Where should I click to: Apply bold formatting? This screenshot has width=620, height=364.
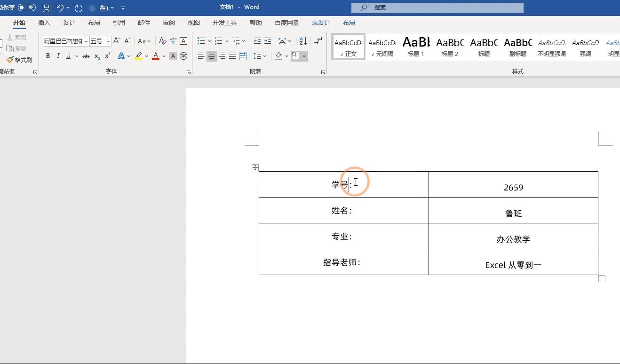coord(48,55)
